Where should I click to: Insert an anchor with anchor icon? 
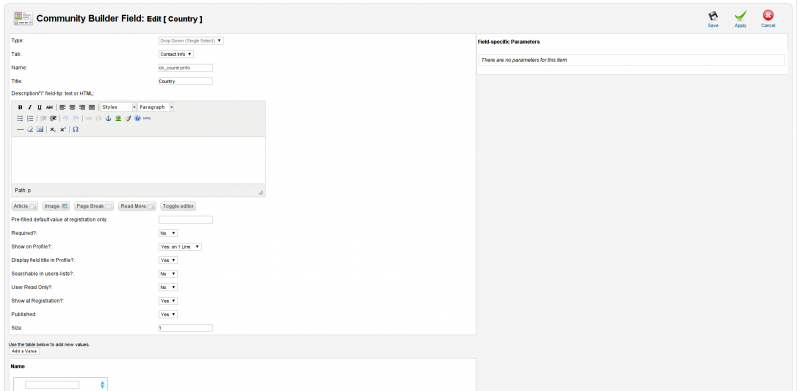(108, 118)
